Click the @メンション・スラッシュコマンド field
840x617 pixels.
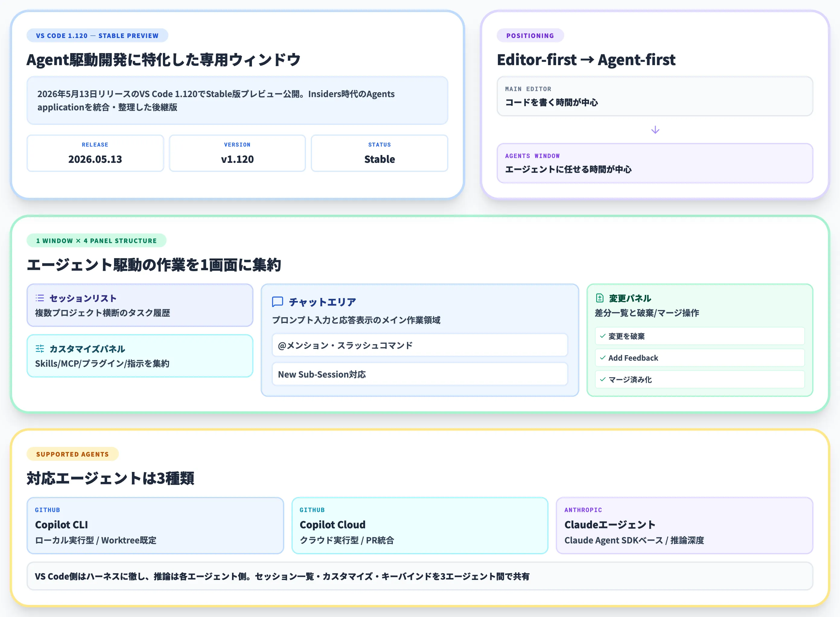point(420,345)
